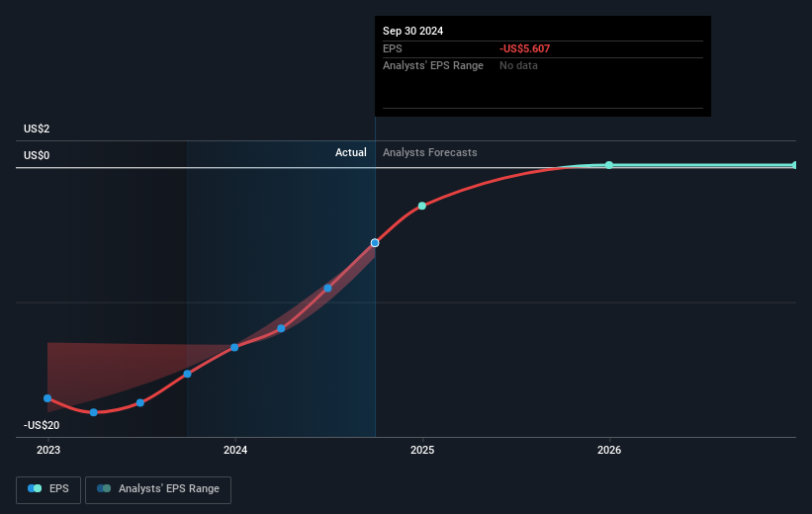This screenshot has height=514, width=812.
Task: Click the 2024 x-axis label
Action: point(235,450)
